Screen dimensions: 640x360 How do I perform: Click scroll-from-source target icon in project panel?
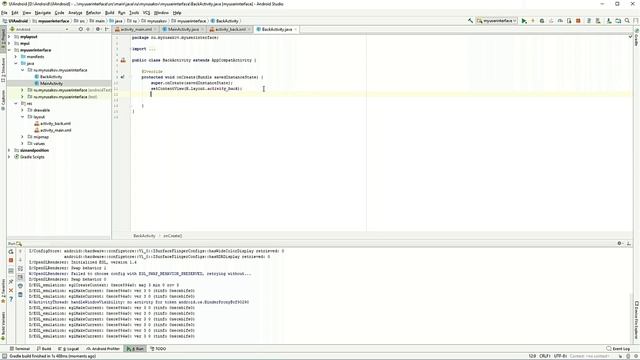(x=80, y=29)
